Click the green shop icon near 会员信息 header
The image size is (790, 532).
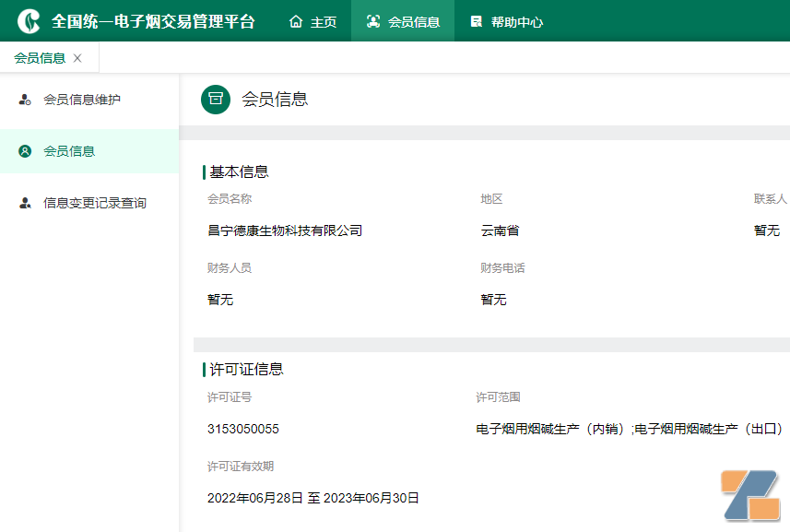pos(215,99)
